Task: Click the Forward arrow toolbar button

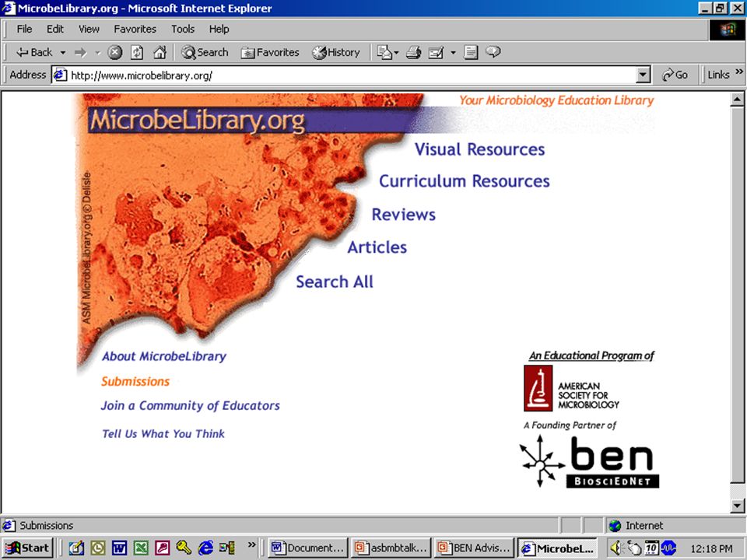Action: click(x=80, y=52)
